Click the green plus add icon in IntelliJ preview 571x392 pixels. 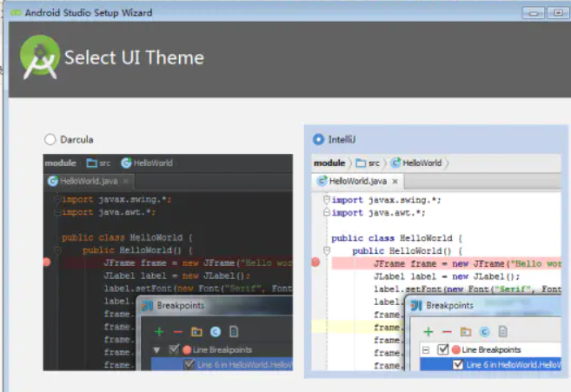(x=428, y=332)
